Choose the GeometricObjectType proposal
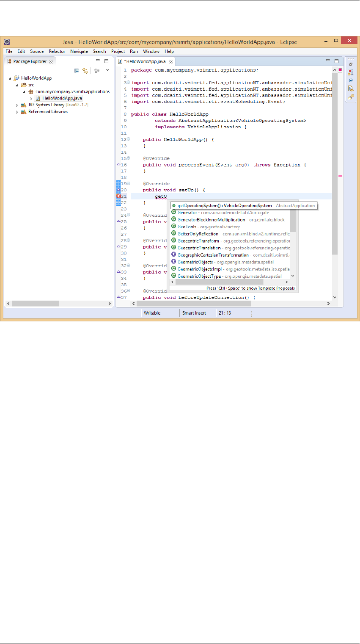The image size is (360, 644). pyautogui.click(x=231, y=276)
